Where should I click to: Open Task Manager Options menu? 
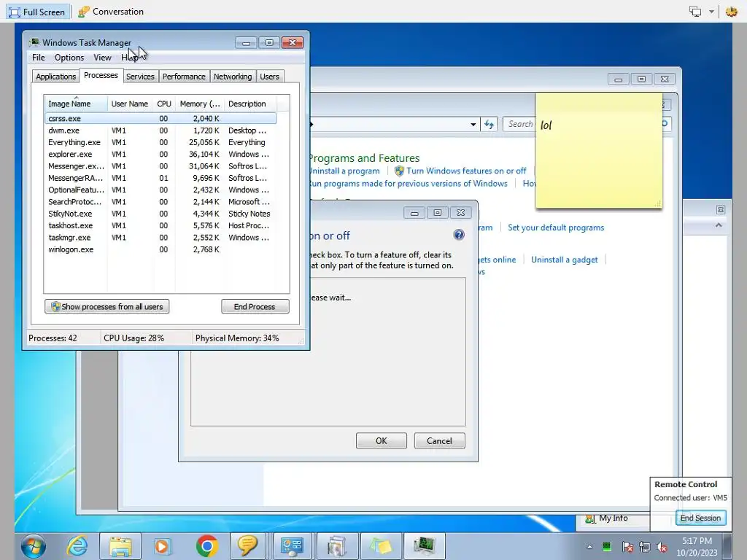pyautogui.click(x=69, y=58)
